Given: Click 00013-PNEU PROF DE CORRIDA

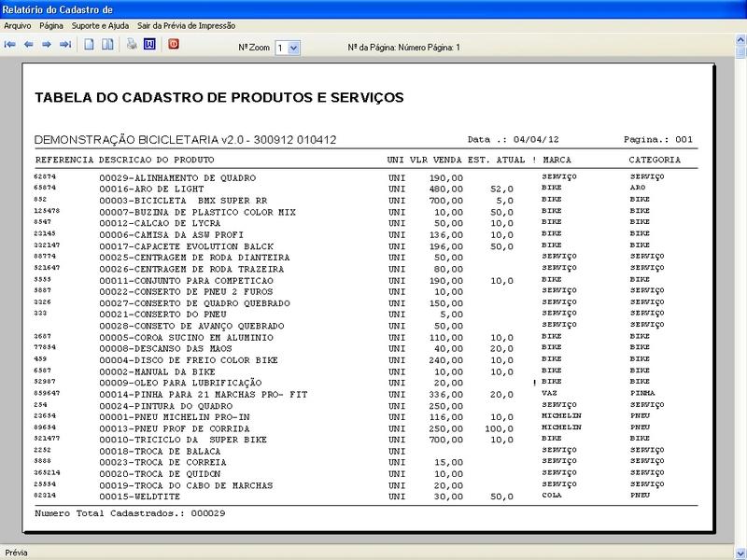Looking at the screenshot, I should (x=175, y=428).
